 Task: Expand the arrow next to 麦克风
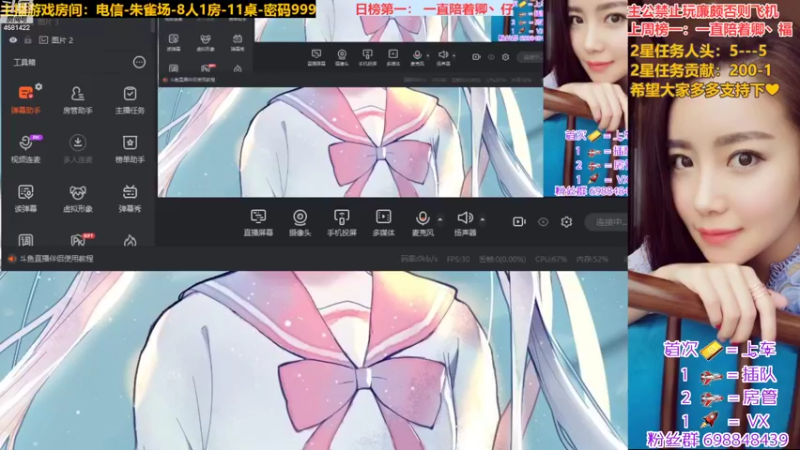[x=440, y=219]
